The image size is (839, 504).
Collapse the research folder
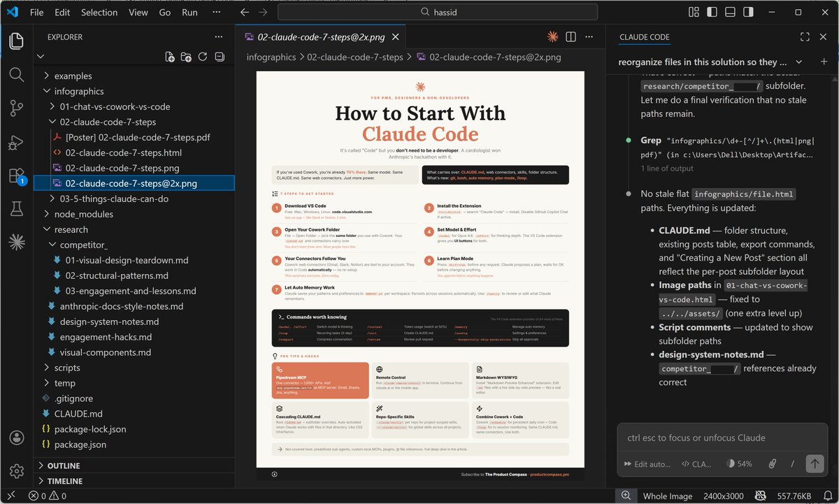pyautogui.click(x=134, y=229)
